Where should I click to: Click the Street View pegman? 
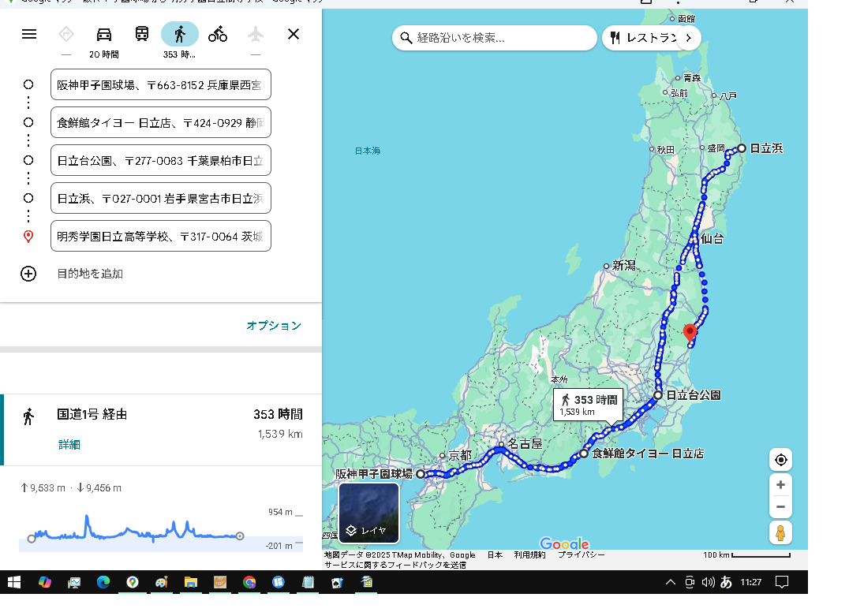(781, 532)
